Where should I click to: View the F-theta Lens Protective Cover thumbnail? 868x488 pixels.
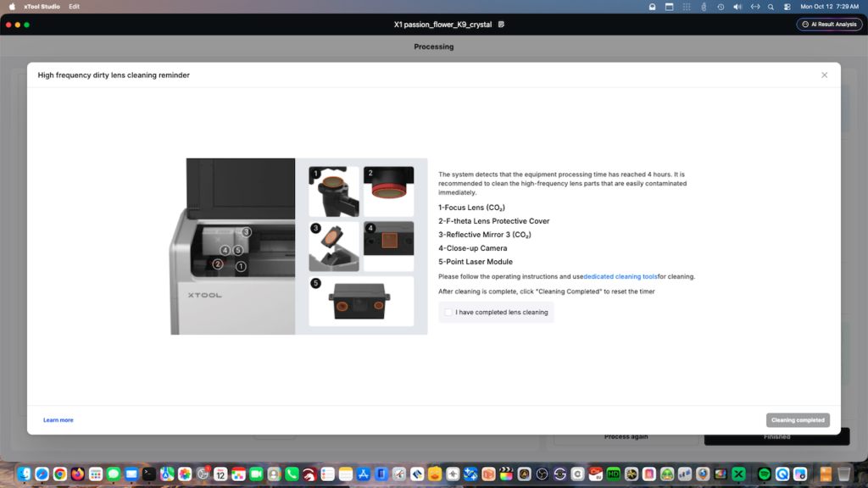click(388, 191)
